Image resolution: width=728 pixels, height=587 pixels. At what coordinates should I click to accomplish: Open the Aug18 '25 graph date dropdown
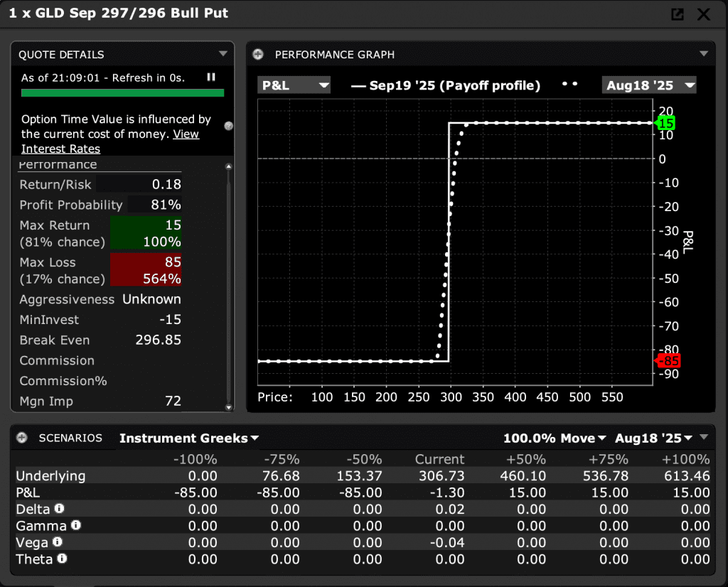point(648,85)
